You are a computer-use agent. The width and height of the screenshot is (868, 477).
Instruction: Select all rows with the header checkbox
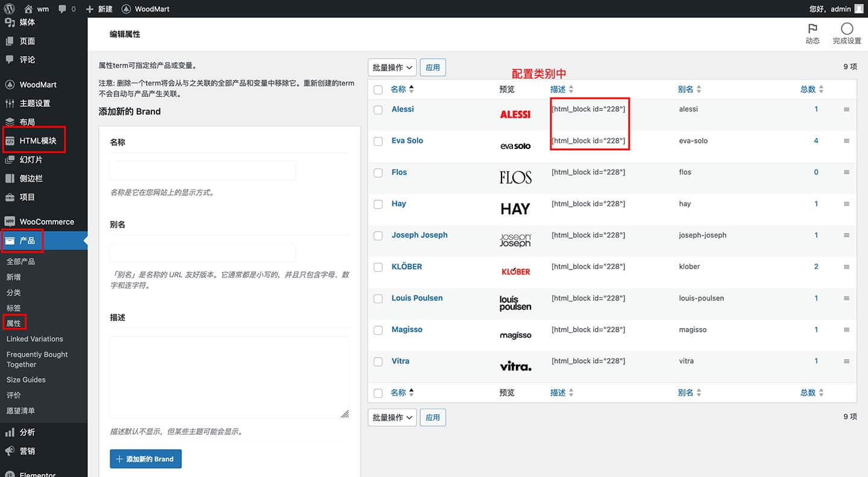coord(378,90)
